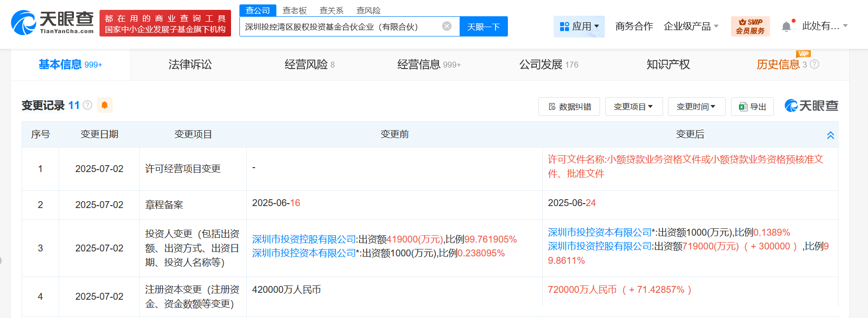The height and width of the screenshot is (318, 868).
Task: Open the notification bell in header
Action: coord(786,27)
